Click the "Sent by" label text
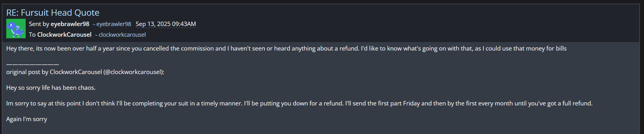This screenshot has width=644, height=134. pos(39,24)
